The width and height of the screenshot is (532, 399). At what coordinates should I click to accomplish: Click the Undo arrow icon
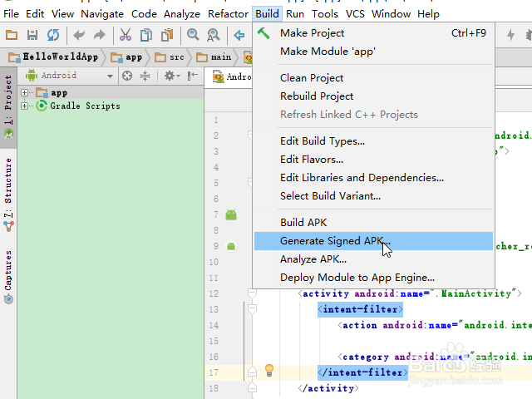(x=79, y=35)
